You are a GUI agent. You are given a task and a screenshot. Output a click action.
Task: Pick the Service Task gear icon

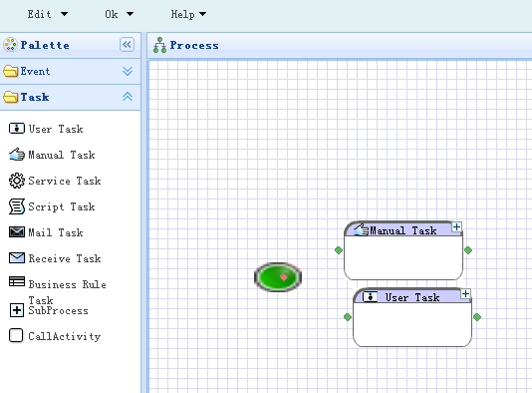[x=16, y=181]
